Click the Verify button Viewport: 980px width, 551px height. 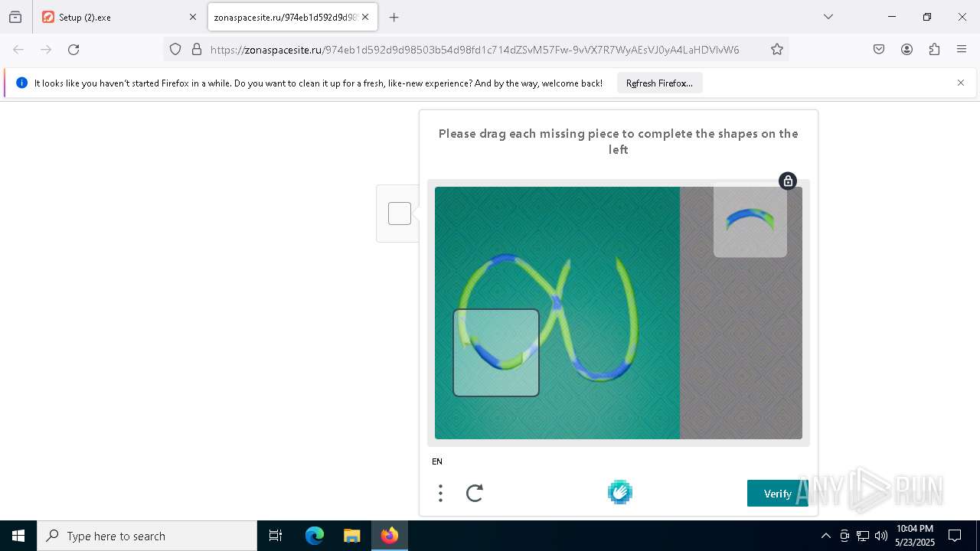pos(778,494)
